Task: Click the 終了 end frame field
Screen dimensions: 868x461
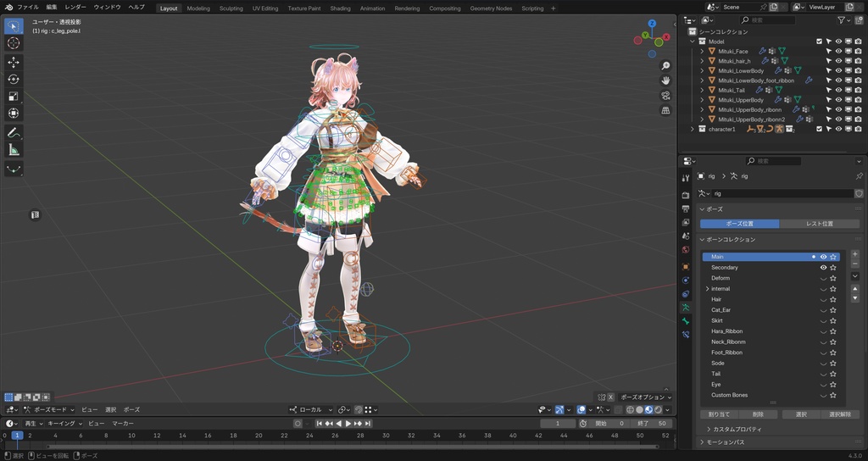Action: click(x=652, y=424)
